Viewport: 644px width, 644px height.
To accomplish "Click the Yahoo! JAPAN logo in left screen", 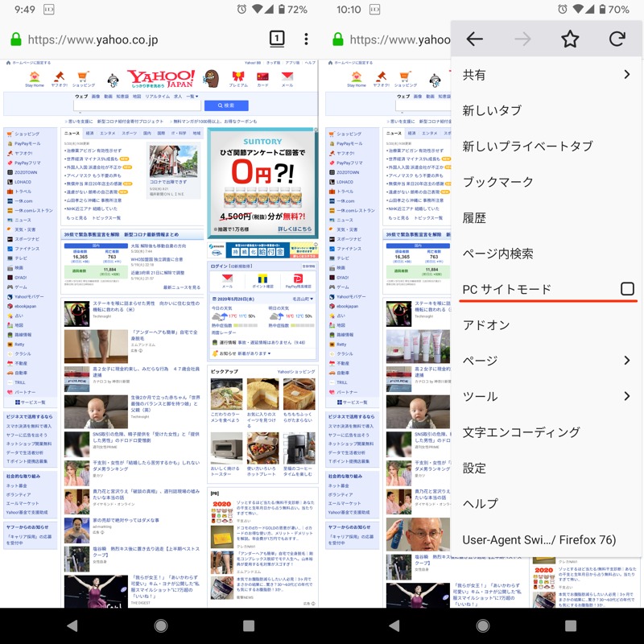I will tap(160, 77).
